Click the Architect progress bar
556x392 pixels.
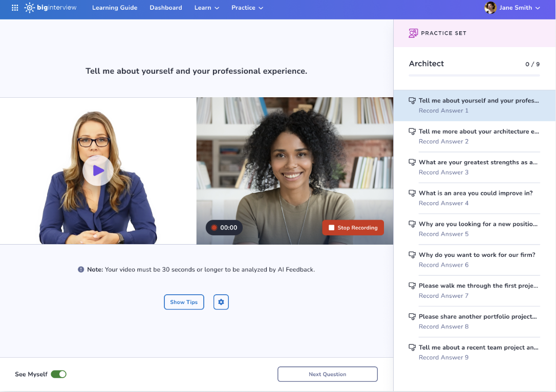tap(474, 76)
